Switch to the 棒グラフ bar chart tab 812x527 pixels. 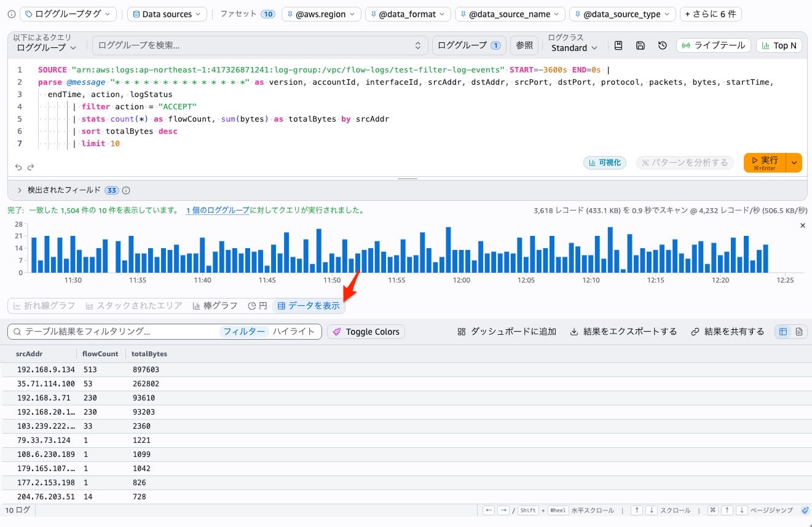[x=215, y=306]
